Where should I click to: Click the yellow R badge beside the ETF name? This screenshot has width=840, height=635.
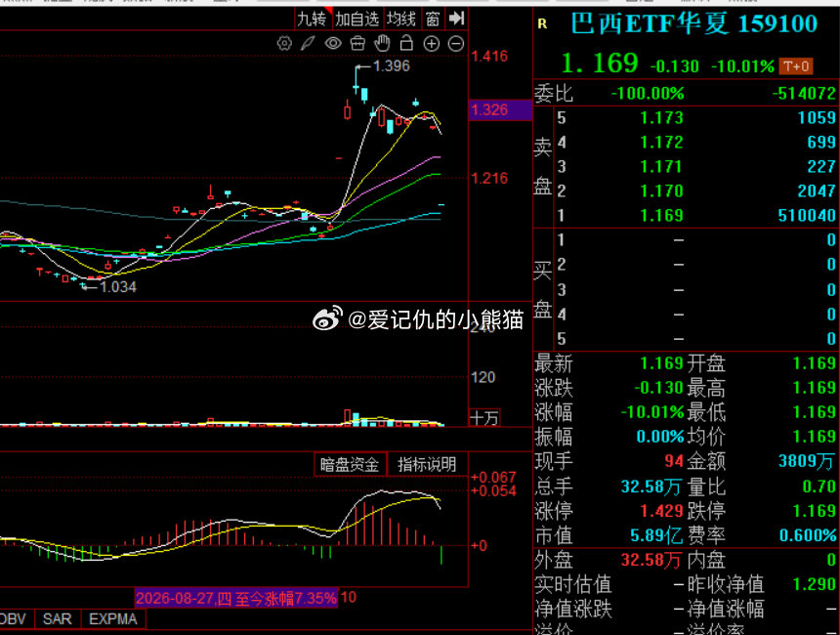coord(542,23)
